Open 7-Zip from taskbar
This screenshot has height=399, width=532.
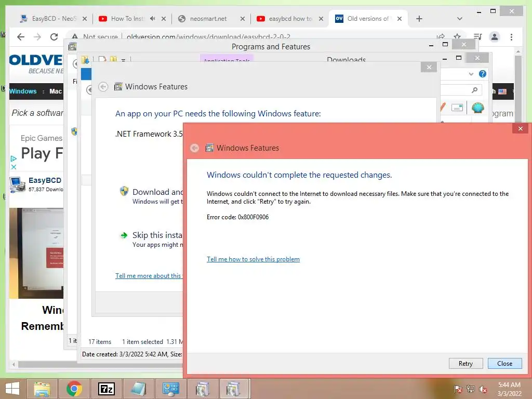pos(106,389)
